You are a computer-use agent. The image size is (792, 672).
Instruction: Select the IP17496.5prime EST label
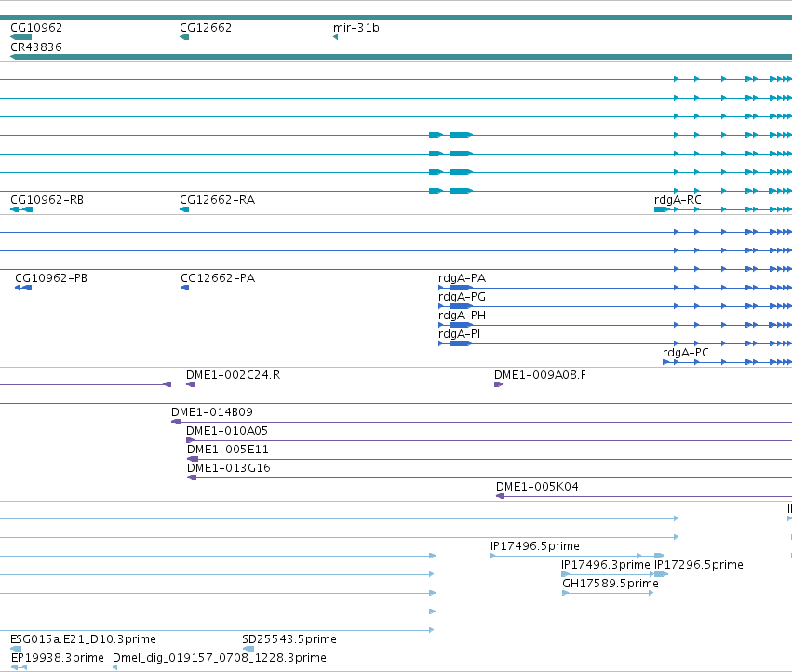point(535,546)
